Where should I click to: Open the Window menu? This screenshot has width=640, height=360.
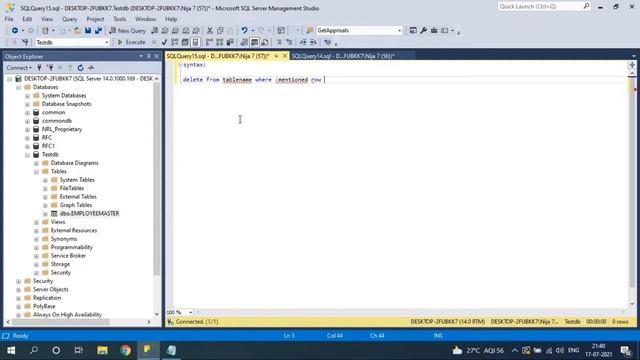point(145,19)
